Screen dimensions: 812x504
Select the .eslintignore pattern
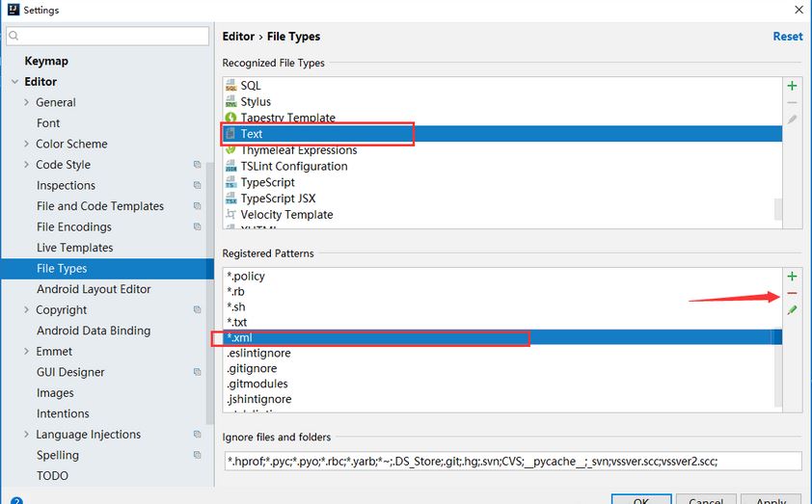tap(502, 353)
